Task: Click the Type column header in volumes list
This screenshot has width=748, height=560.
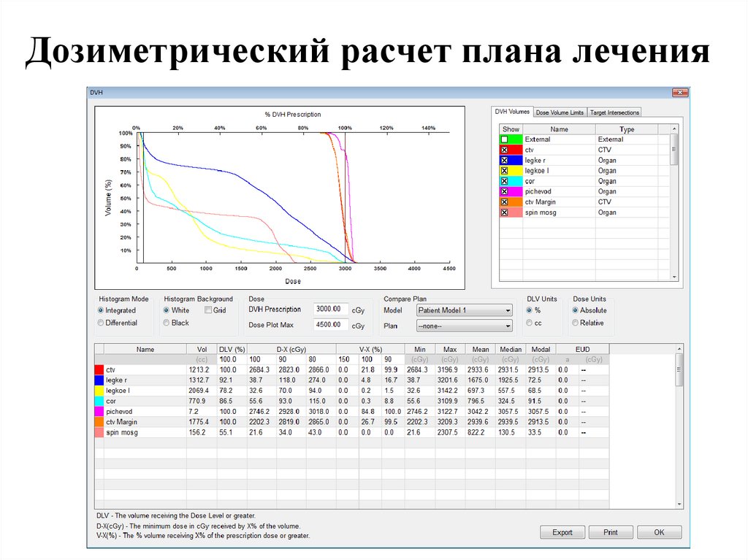Action: pos(626,129)
